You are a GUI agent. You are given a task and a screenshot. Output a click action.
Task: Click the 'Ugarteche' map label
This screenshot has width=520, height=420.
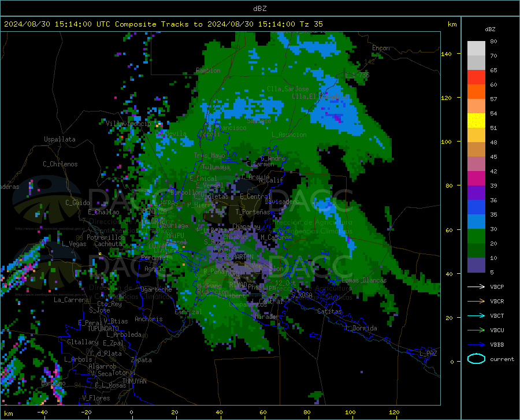click(156, 289)
